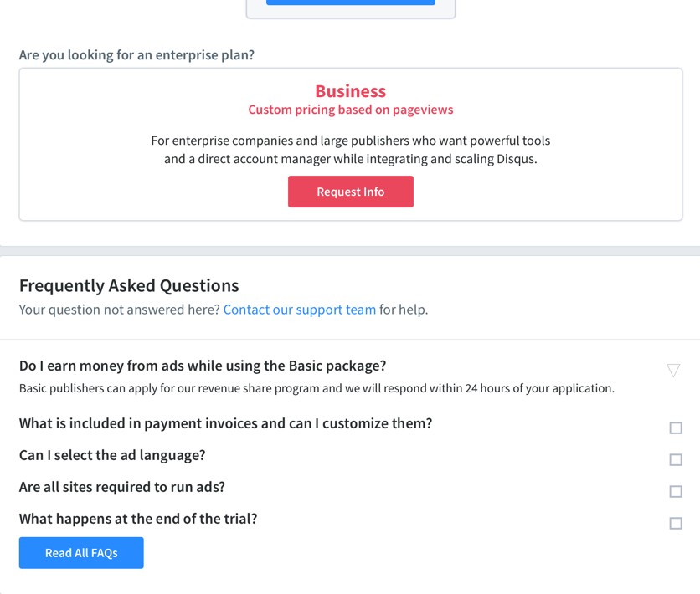This screenshot has height=594, width=700.
Task: Collapse the open Basic package FAQ triangle icon
Action: pos(673,370)
